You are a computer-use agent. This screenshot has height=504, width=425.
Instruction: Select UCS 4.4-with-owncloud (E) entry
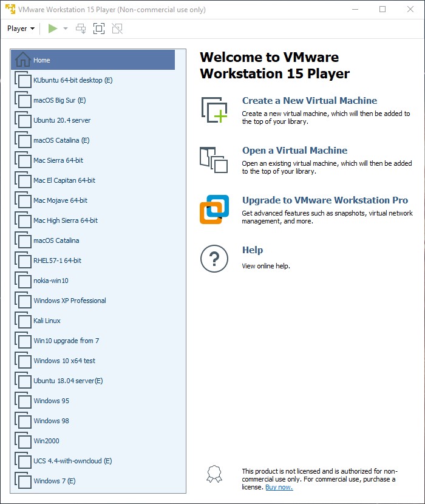(93, 461)
